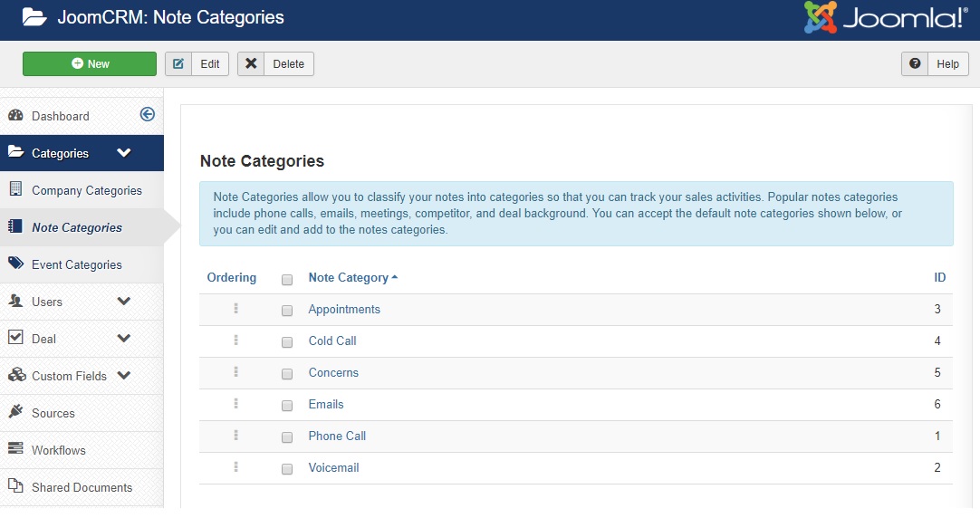Expand the Custom Fields menu chevron

click(124, 376)
